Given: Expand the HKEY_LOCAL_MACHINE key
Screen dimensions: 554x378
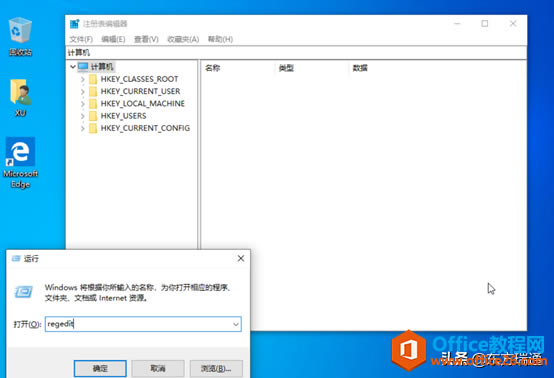Looking at the screenshot, I should (83, 104).
